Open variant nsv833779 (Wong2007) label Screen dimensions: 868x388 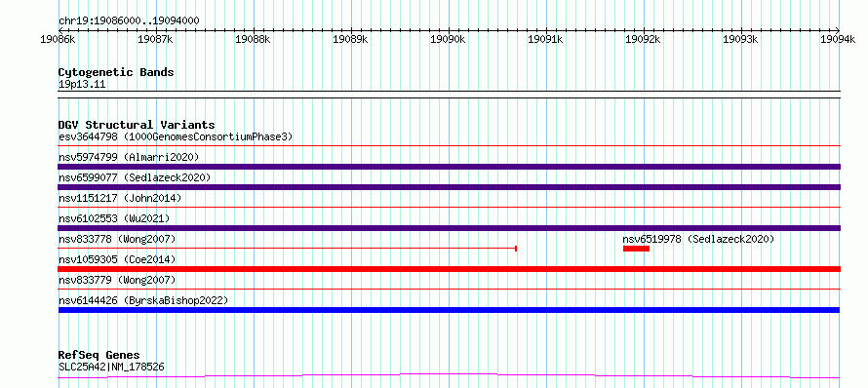117,280
